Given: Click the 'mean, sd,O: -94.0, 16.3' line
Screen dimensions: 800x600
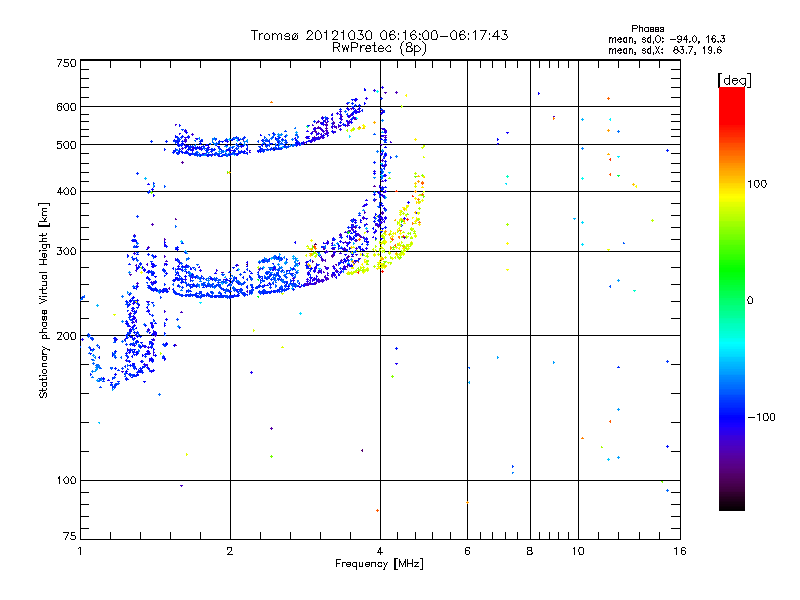Looking at the screenshot, I should pos(666,39).
